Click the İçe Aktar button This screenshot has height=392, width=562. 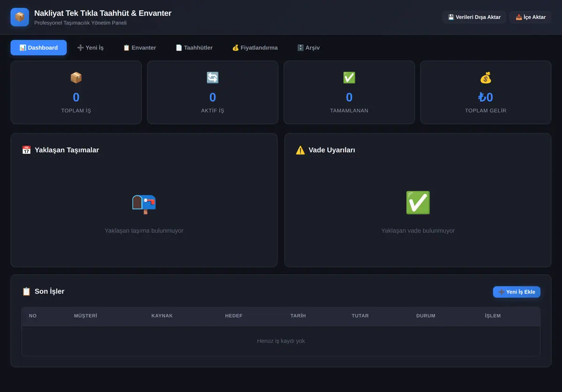(x=531, y=17)
